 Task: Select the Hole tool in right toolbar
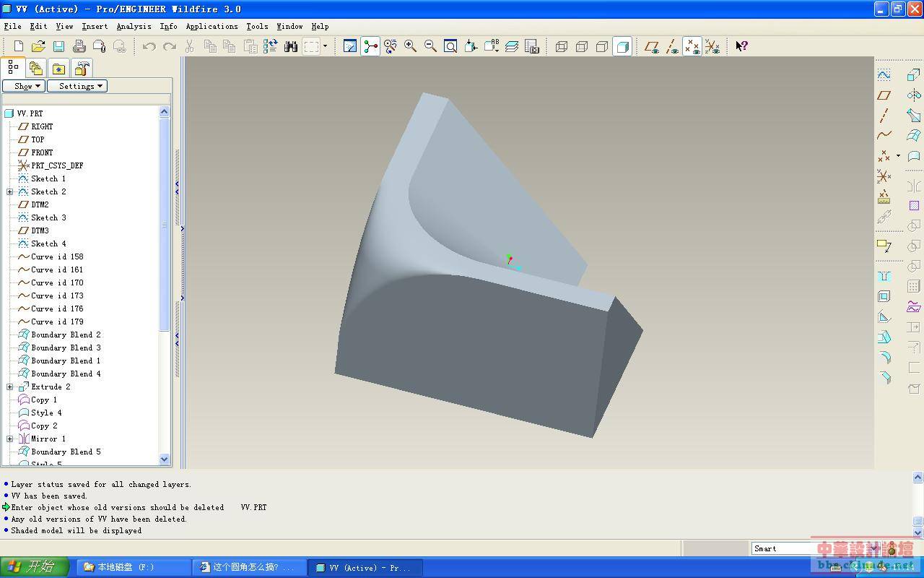[x=884, y=276]
